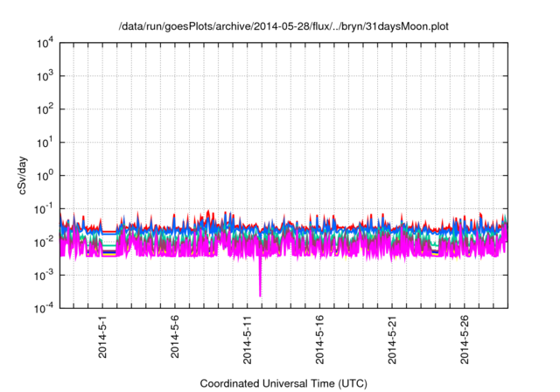
Task: Click the magenta downward spike's lowest point
Action: tap(260, 295)
